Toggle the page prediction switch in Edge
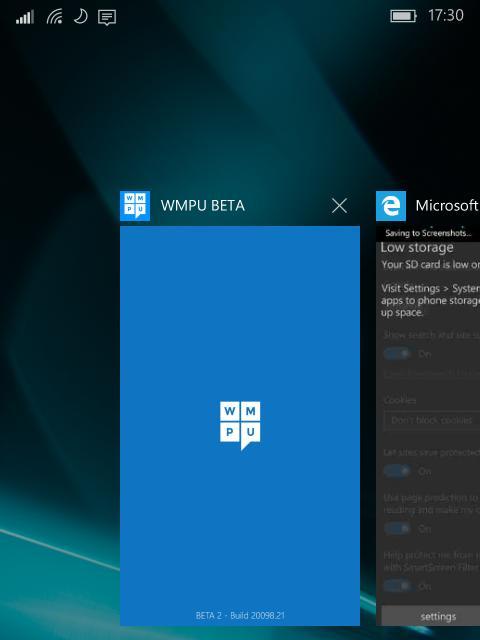480x640 pixels. click(397, 529)
